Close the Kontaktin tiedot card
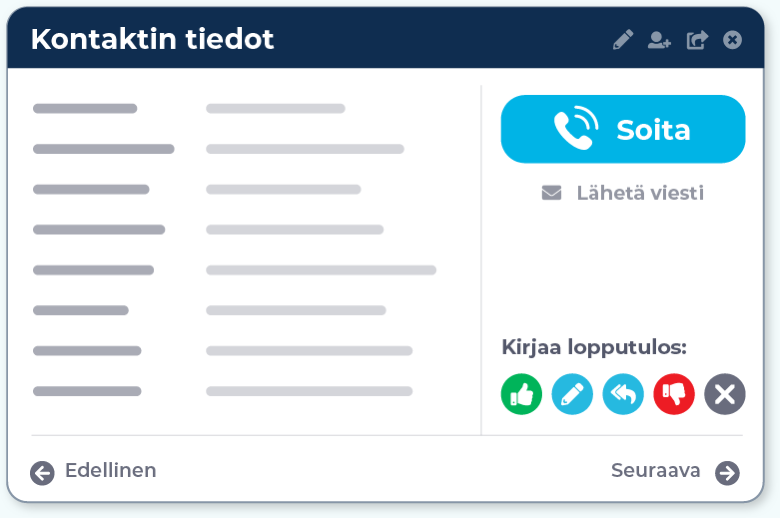Image resolution: width=780 pixels, height=518 pixels. (x=733, y=40)
